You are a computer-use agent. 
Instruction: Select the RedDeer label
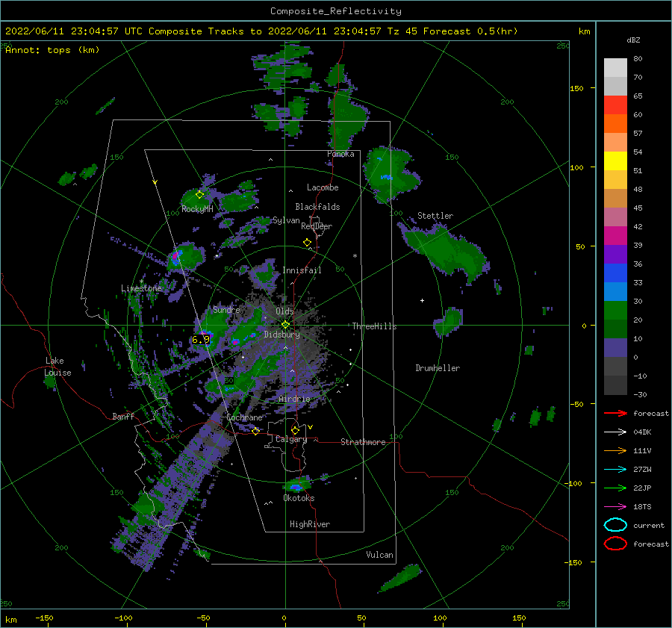point(317,226)
